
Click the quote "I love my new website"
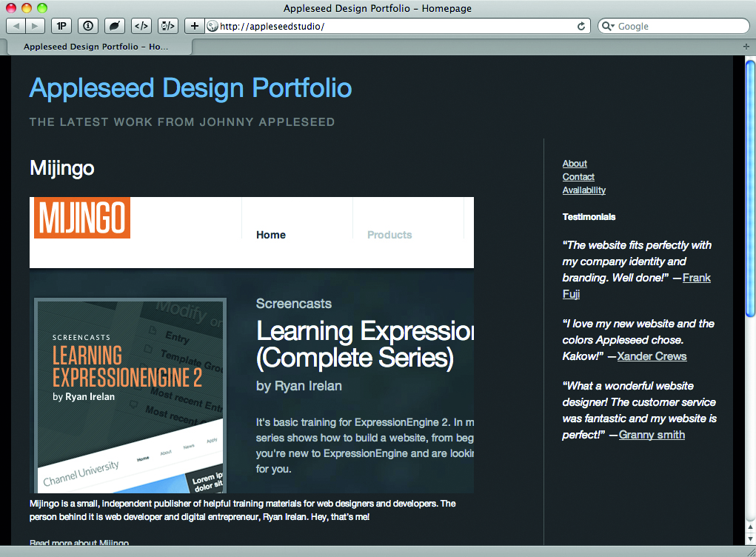638,340
